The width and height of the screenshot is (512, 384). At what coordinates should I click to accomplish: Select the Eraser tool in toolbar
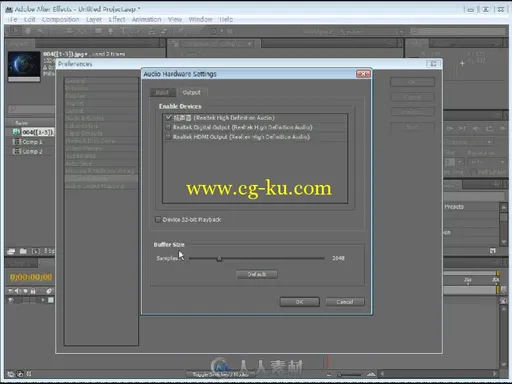(x=164, y=31)
